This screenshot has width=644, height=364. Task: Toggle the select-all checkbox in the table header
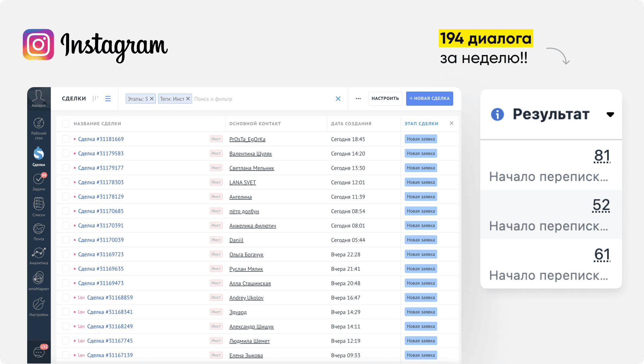[65, 124]
